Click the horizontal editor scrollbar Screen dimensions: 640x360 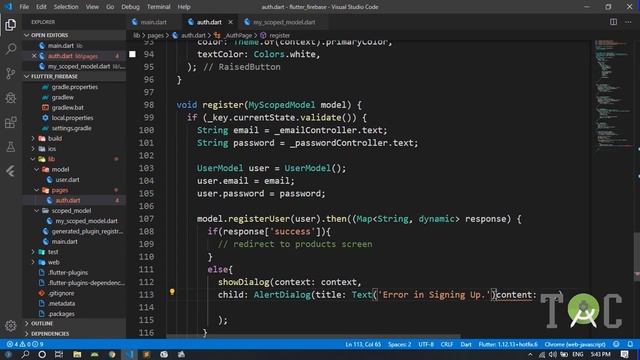[313, 337]
